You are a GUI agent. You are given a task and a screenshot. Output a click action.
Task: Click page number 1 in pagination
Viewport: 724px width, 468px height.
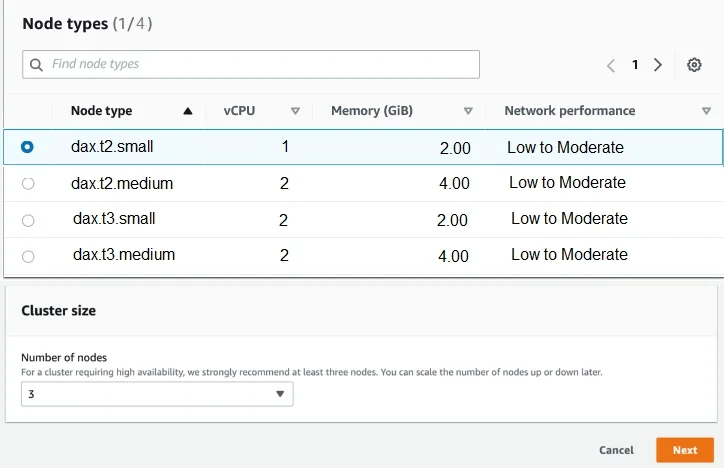635,65
